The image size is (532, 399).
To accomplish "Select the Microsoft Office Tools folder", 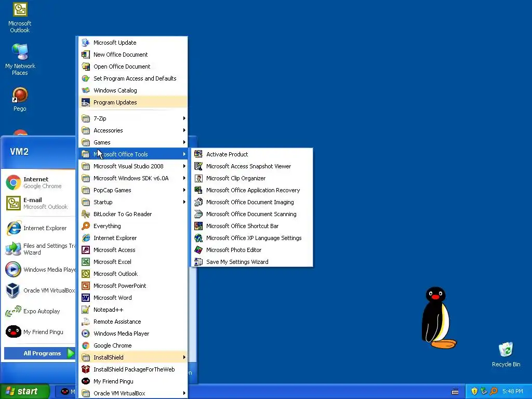I will click(133, 154).
